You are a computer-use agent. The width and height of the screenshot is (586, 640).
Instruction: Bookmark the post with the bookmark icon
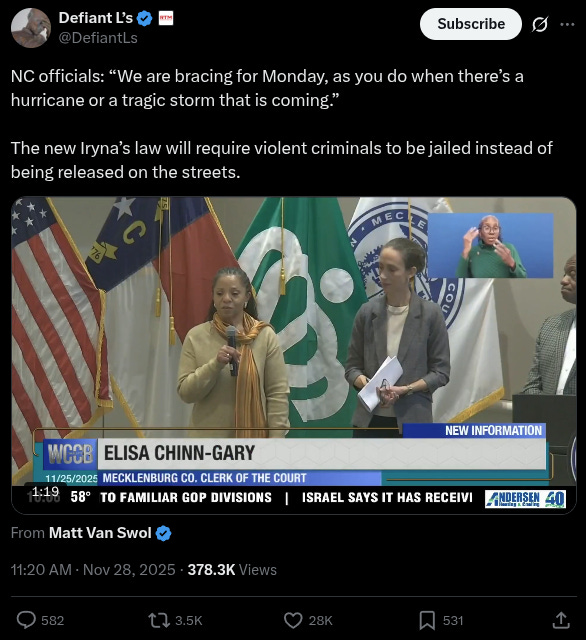427,620
